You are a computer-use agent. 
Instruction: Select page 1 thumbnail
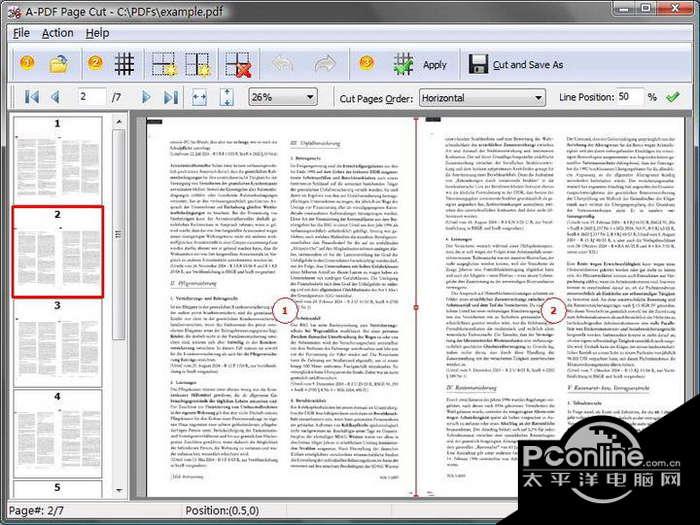[58, 159]
